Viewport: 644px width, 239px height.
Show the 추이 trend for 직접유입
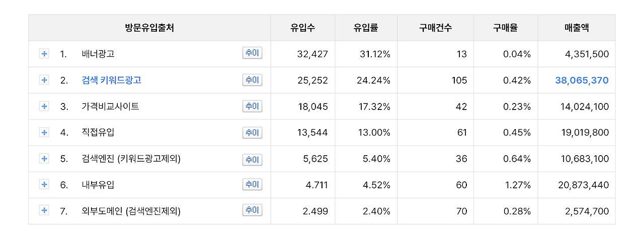pyautogui.click(x=252, y=133)
